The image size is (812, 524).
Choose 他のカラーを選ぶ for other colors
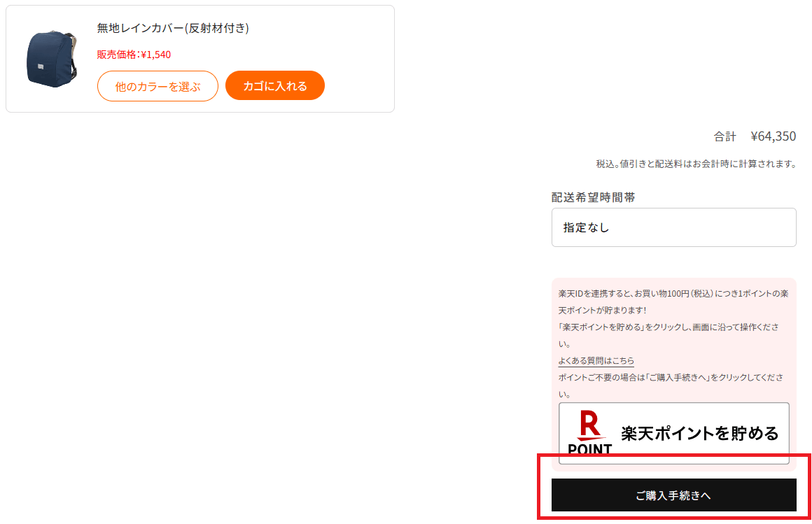pos(157,86)
